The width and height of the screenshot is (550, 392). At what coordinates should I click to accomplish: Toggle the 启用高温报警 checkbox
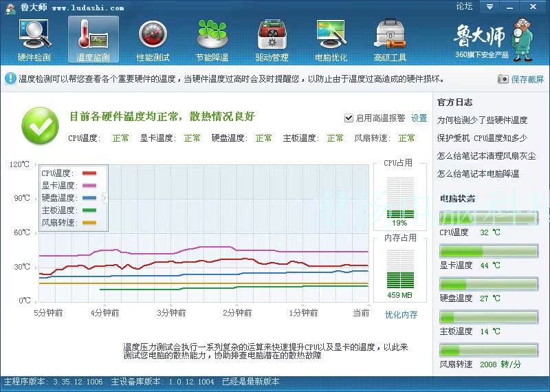[349, 118]
